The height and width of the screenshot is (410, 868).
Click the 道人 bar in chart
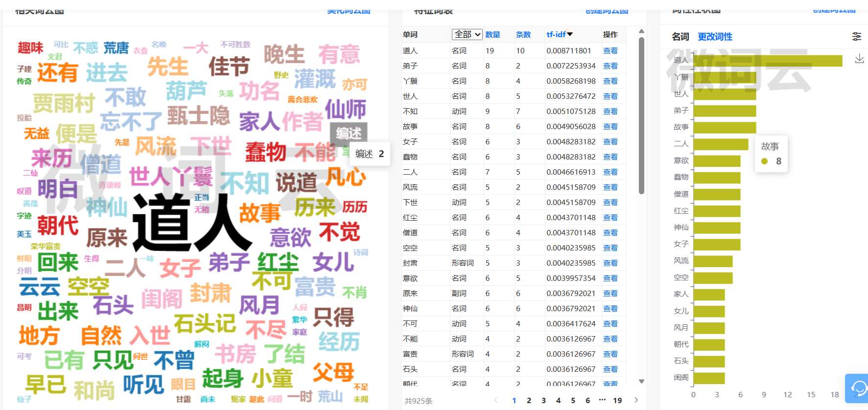click(x=768, y=61)
